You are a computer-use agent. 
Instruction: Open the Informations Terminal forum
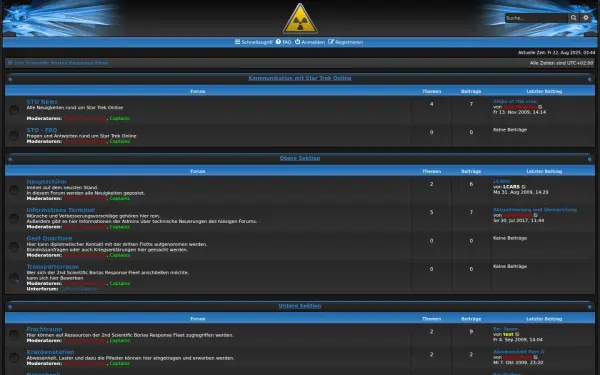(x=60, y=210)
